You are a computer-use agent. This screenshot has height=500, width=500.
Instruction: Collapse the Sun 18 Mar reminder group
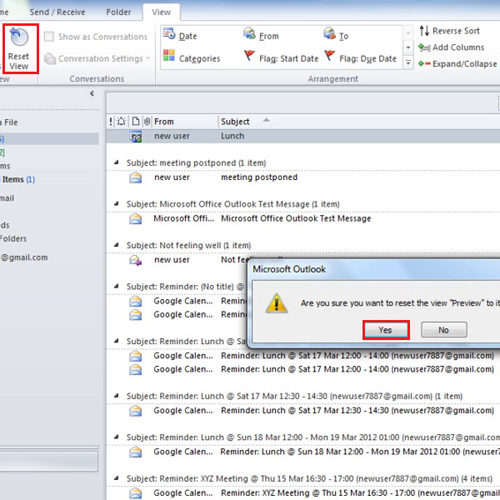[x=116, y=437]
